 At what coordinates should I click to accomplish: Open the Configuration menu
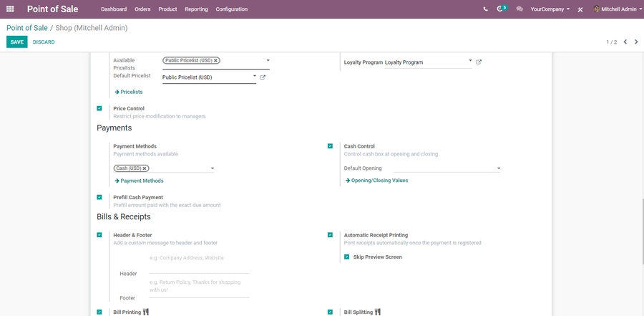tap(231, 9)
